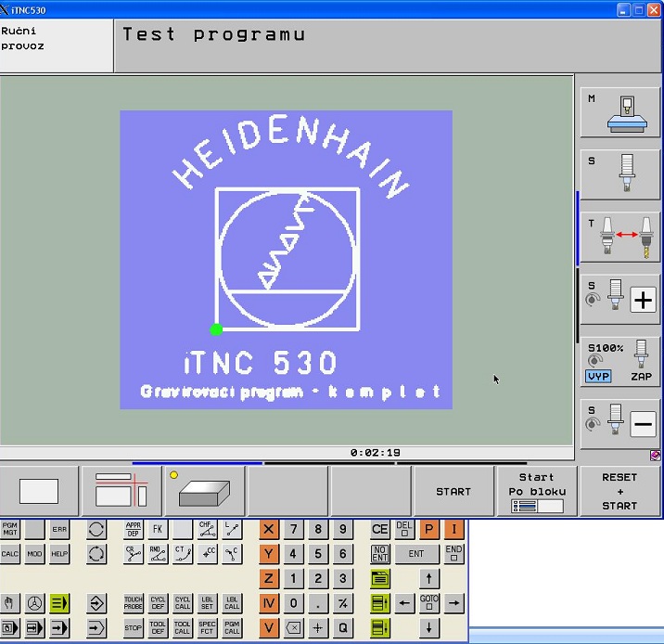
Task: Select the plan view soft key
Action: point(39,492)
